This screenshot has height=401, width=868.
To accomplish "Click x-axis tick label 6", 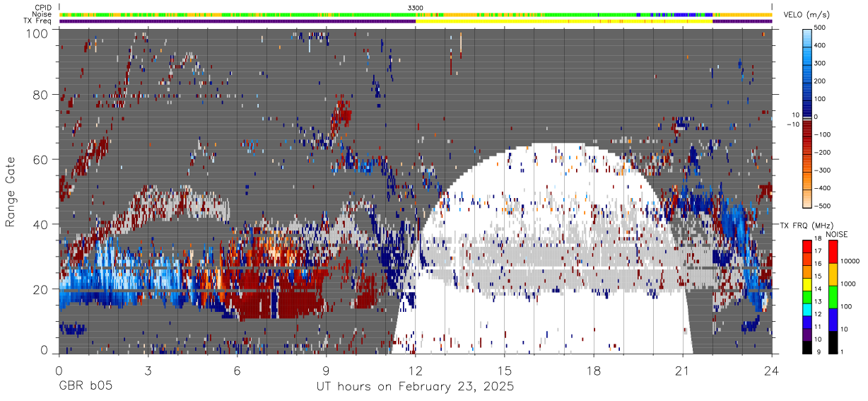I will tap(237, 370).
